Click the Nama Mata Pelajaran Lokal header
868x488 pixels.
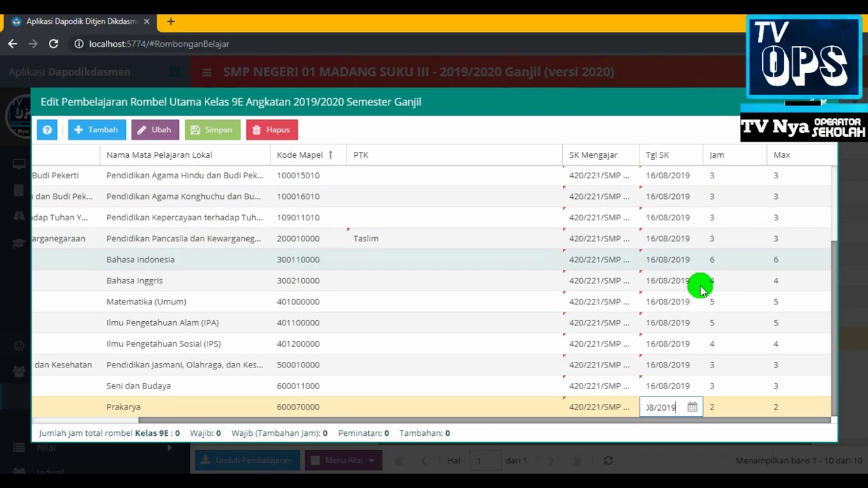coord(184,155)
